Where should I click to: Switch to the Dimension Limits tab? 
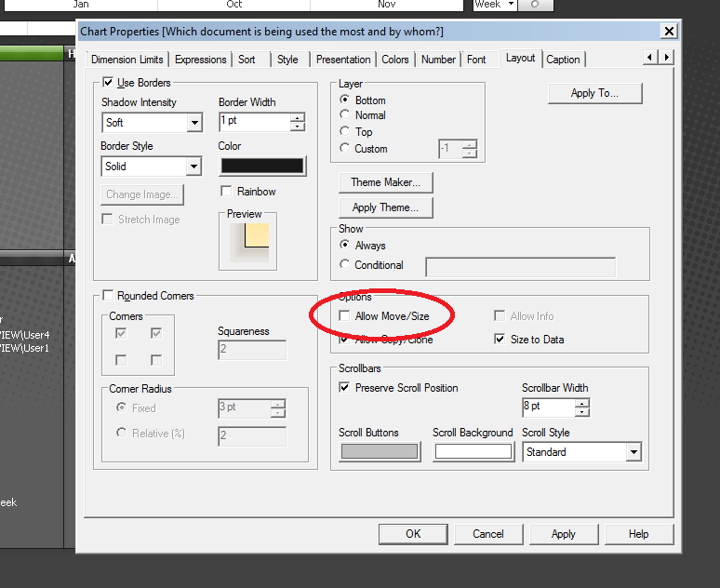(127, 60)
